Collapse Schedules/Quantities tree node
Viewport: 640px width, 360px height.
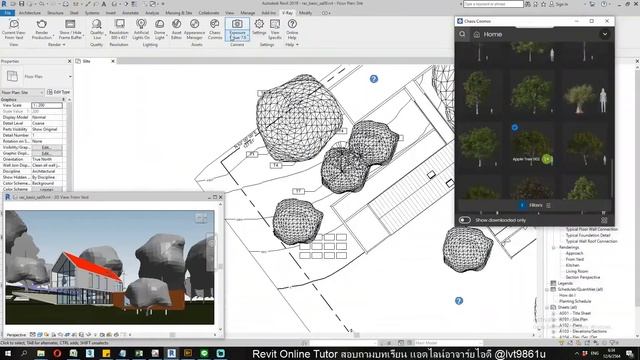click(547, 289)
